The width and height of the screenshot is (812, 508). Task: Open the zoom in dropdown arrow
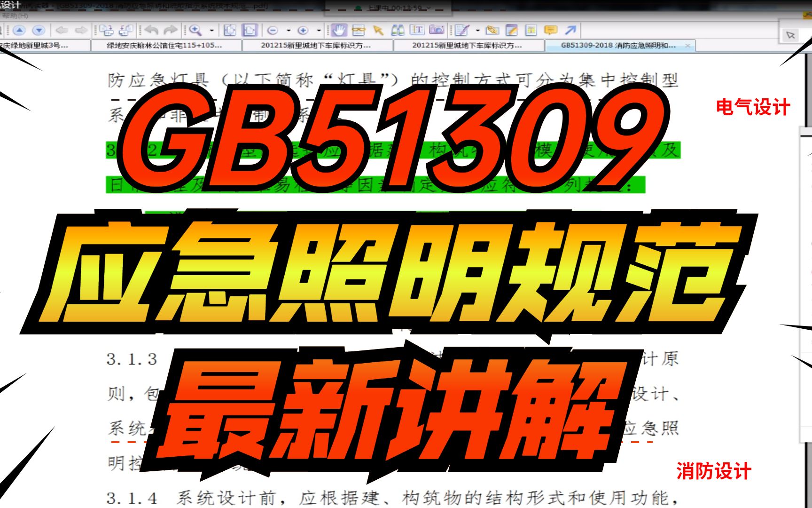[x=319, y=31]
